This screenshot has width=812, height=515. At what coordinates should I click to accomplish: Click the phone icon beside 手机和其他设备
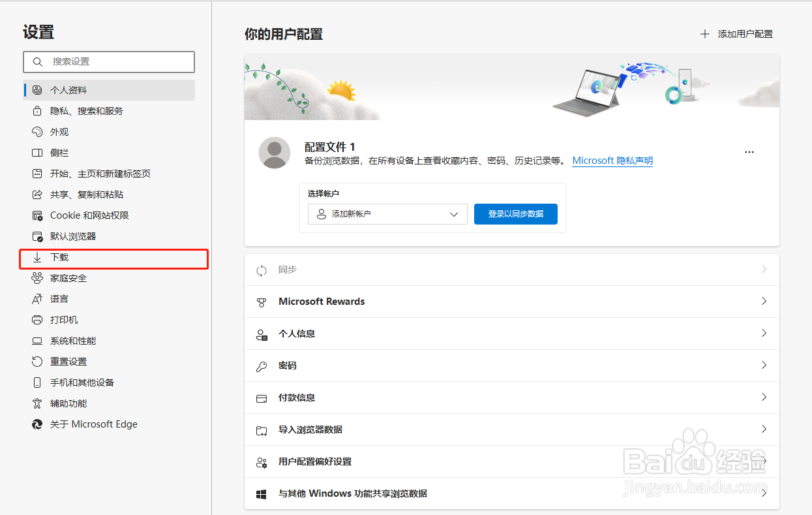(x=37, y=382)
